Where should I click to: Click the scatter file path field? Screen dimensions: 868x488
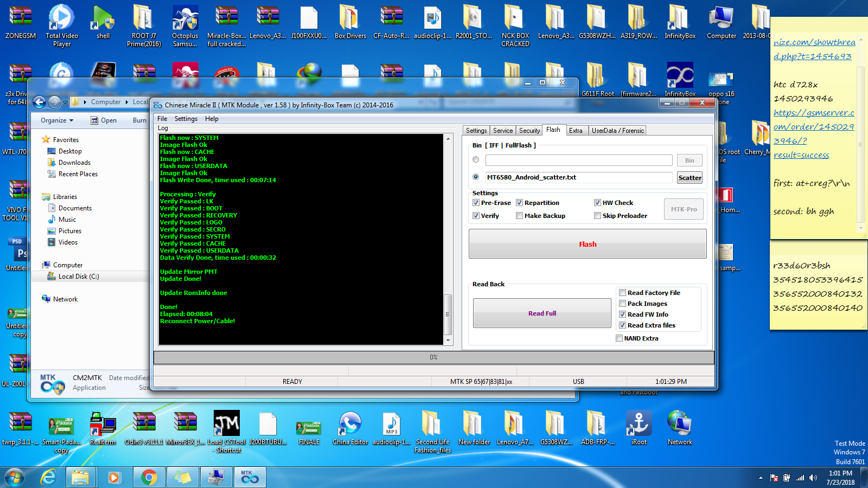pyautogui.click(x=579, y=177)
